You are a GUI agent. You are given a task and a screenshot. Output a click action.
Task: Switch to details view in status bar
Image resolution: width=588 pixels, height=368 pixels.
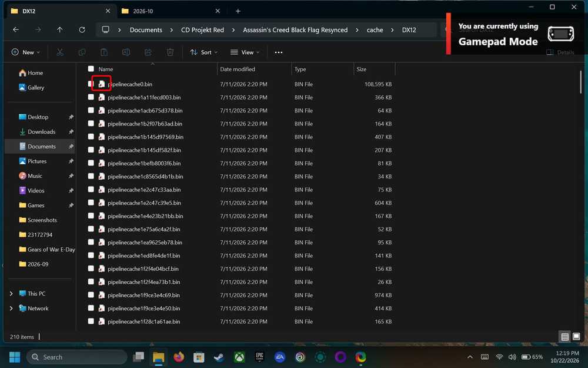(x=564, y=336)
